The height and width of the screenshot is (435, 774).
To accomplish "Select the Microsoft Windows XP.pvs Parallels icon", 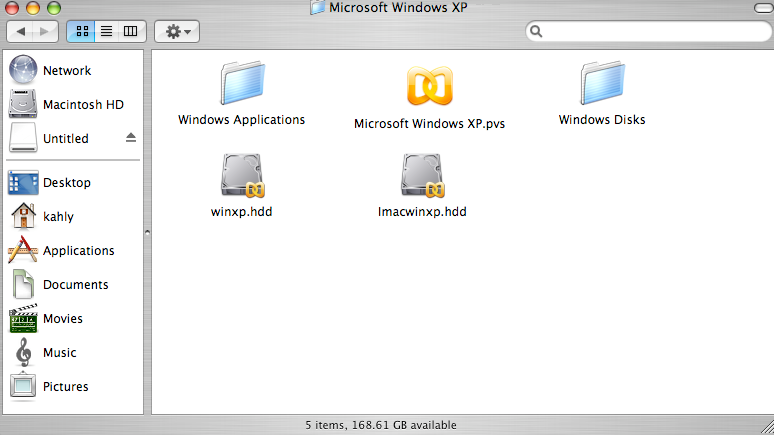I will coord(429,86).
